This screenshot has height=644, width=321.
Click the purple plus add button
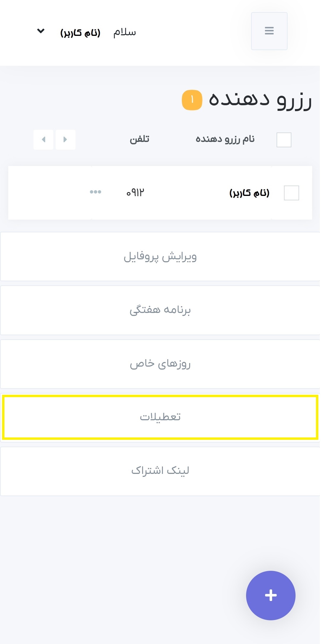[x=270, y=595]
